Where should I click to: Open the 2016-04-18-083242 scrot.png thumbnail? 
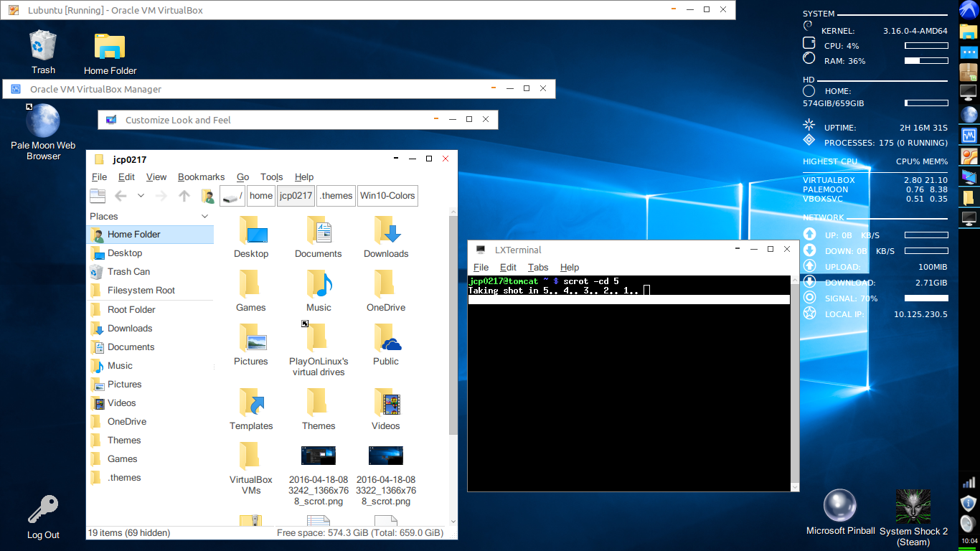coord(319,456)
